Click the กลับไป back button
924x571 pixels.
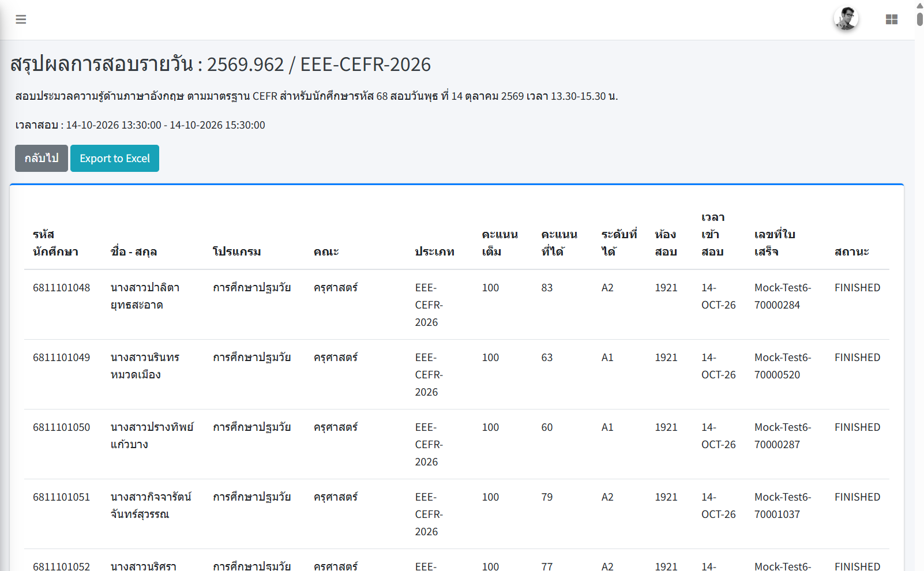[x=42, y=158]
